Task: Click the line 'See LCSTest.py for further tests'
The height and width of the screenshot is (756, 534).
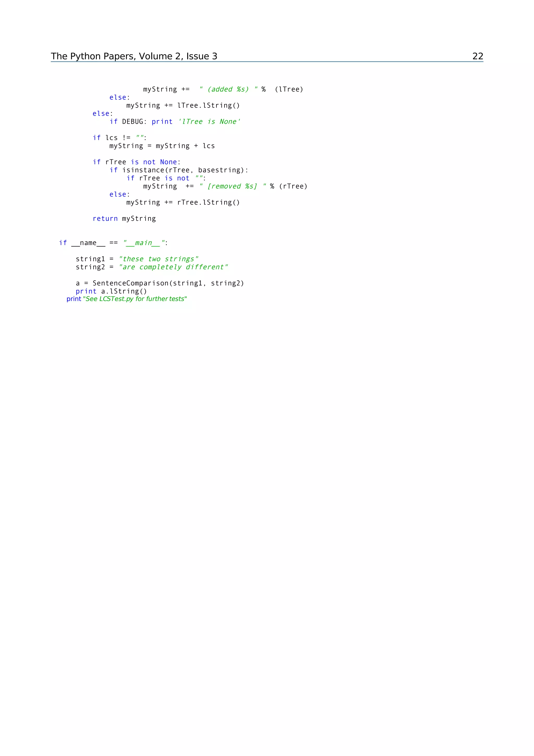Action: (127, 299)
